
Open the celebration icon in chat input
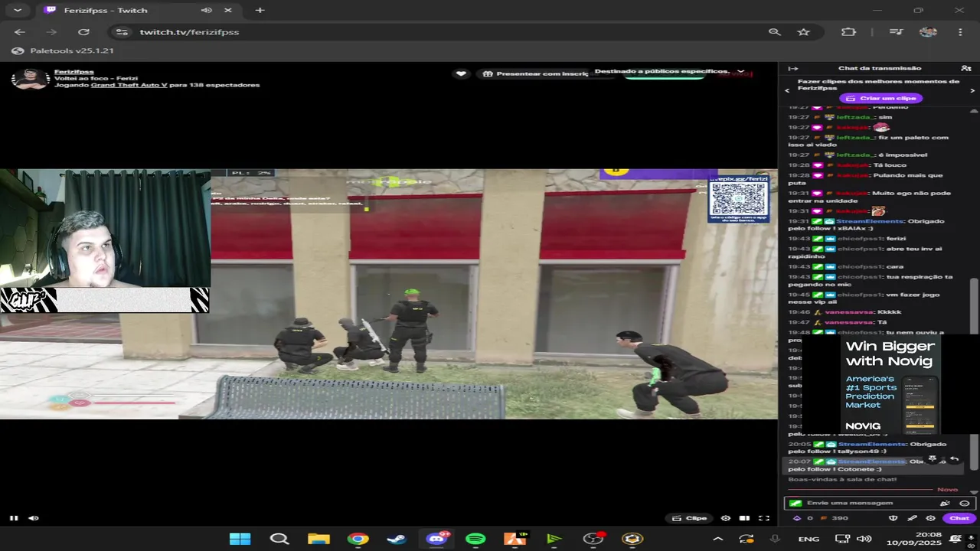point(945,503)
